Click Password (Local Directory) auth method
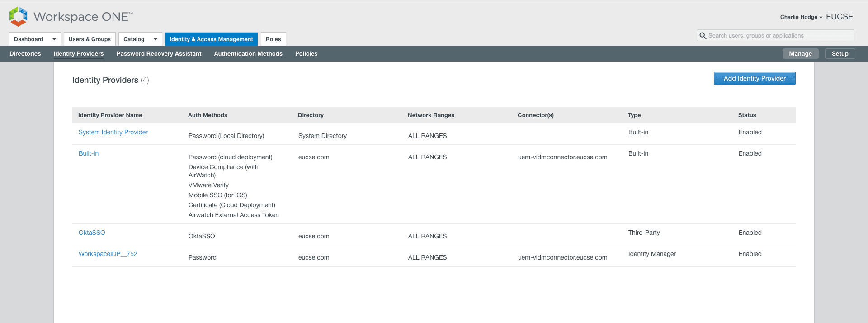This screenshot has height=323, width=868. 226,136
